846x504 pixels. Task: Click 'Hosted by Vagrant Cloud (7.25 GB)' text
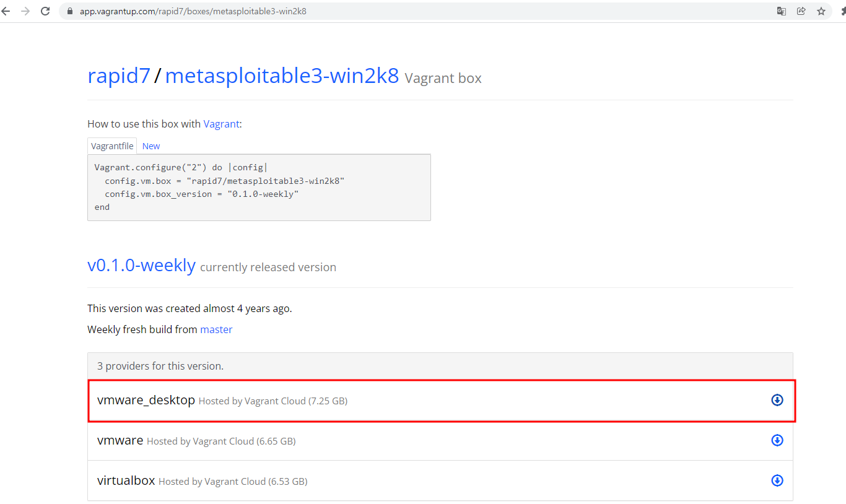pos(273,401)
